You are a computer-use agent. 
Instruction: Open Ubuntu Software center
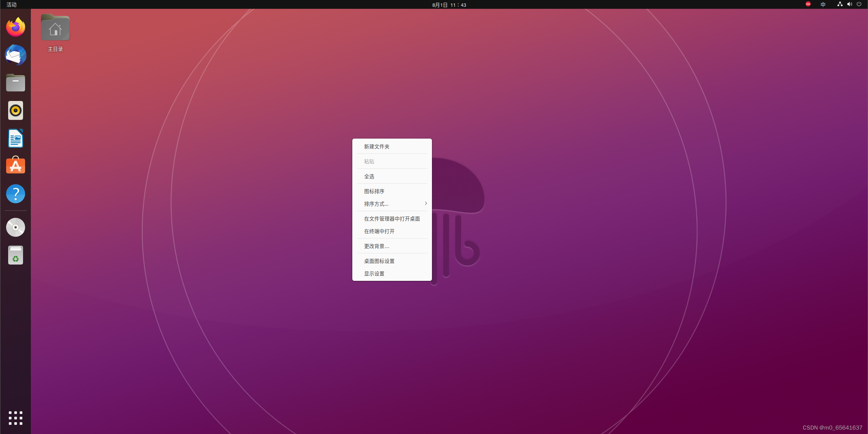[15, 166]
